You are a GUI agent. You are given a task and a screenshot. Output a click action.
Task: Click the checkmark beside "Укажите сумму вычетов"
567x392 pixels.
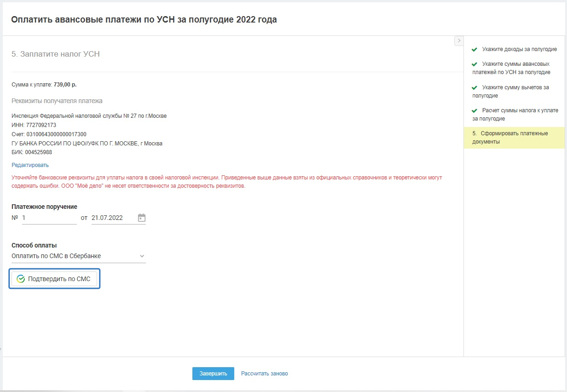pos(474,87)
